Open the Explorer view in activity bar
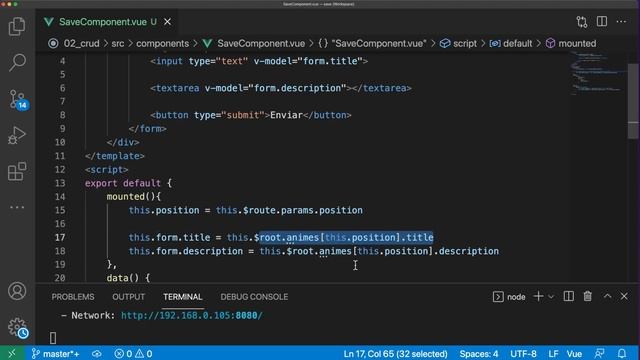The image size is (640, 360). click(x=17, y=27)
